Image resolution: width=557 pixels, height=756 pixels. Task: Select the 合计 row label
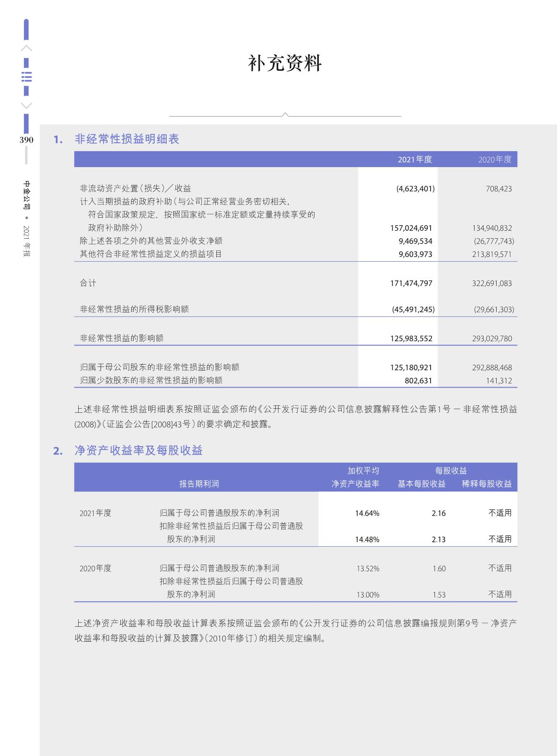point(88,283)
